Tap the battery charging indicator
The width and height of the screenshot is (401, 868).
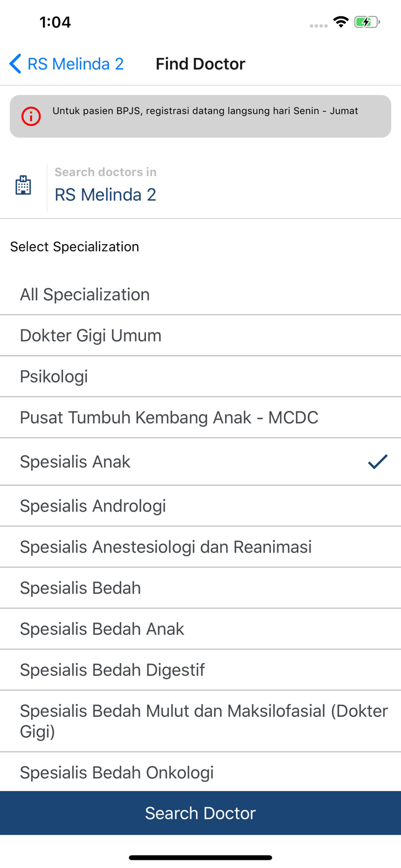pos(366,21)
